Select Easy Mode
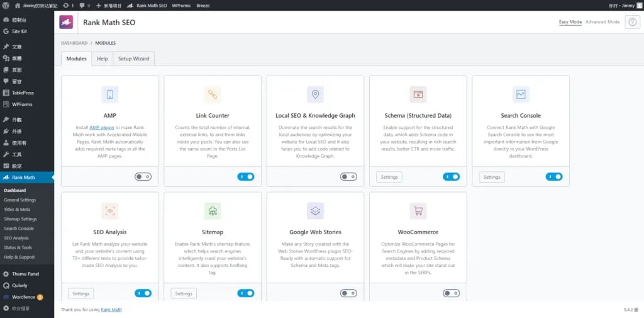The width and height of the screenshot is (644, 318). pos(570,22)
